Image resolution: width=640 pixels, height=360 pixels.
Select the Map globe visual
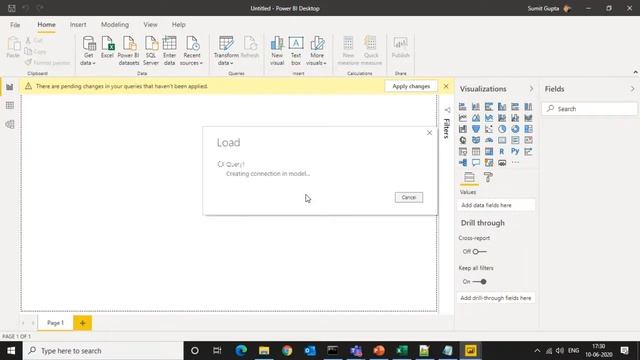click(x=462, y=140)
